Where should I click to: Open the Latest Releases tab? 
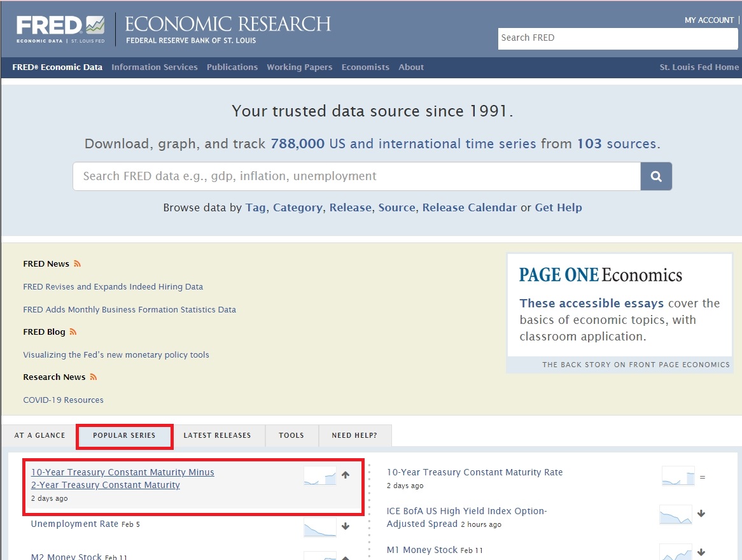pos(217,435)
